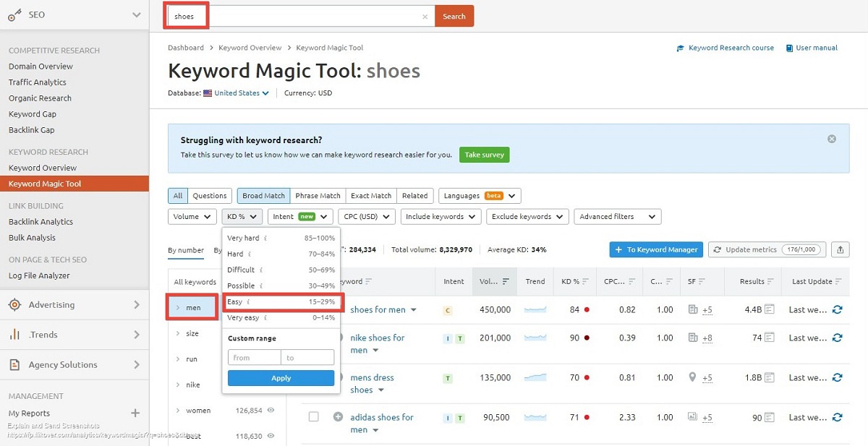Viewport: 868px width, 446px height.
Task: Sort by the Volume column header
Action: click(495, 282)
